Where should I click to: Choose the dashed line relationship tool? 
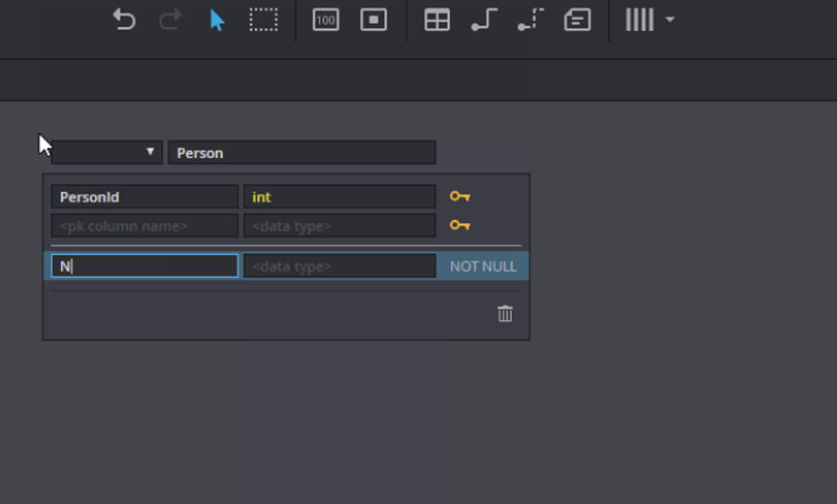click(x=530, y=20)
